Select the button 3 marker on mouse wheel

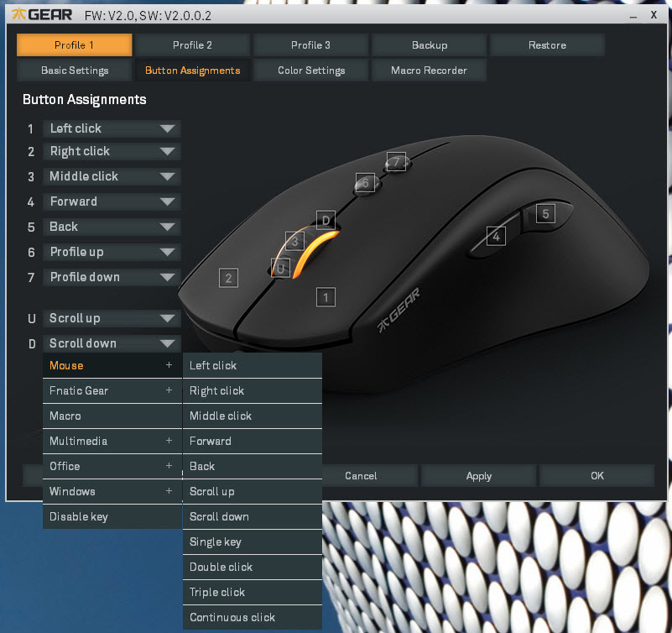click(x=294, y=242)
